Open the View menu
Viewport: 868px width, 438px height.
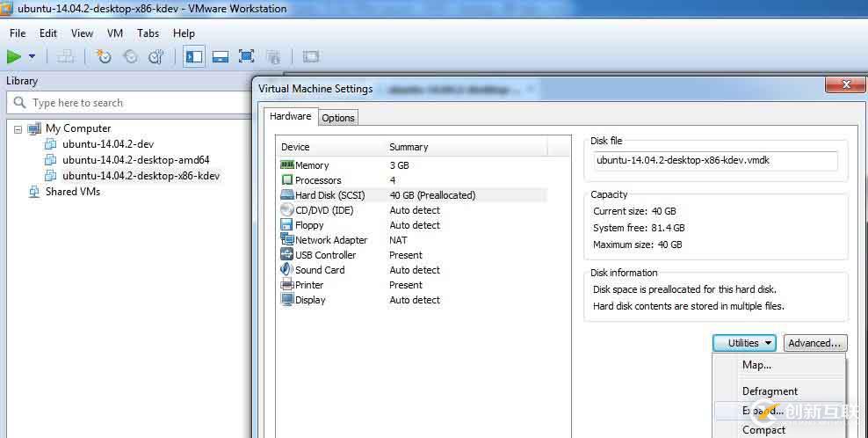pos(82,33)
